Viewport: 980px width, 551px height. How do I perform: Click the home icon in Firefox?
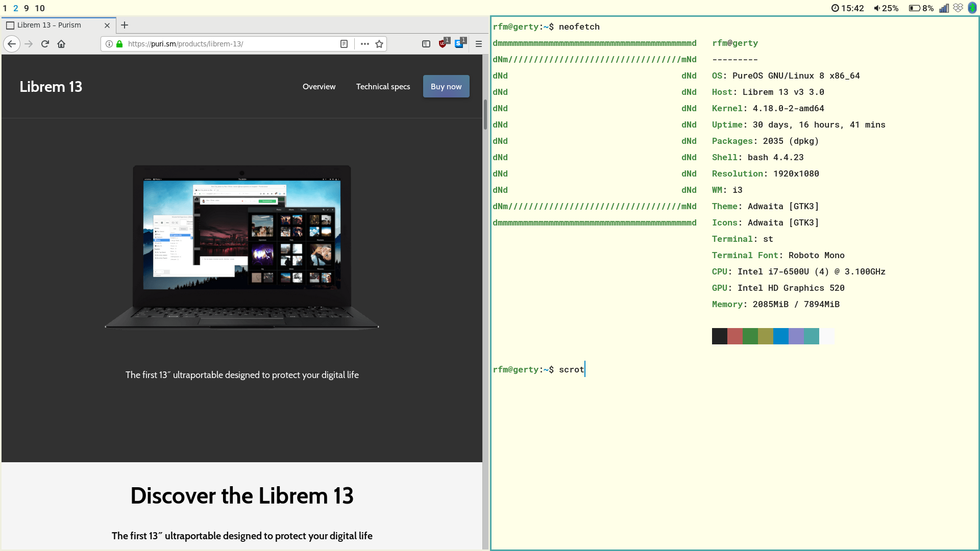[x=61, y=44]
